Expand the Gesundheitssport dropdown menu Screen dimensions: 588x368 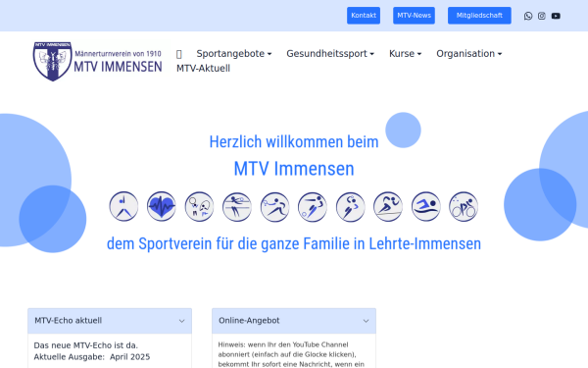[330, 54]
